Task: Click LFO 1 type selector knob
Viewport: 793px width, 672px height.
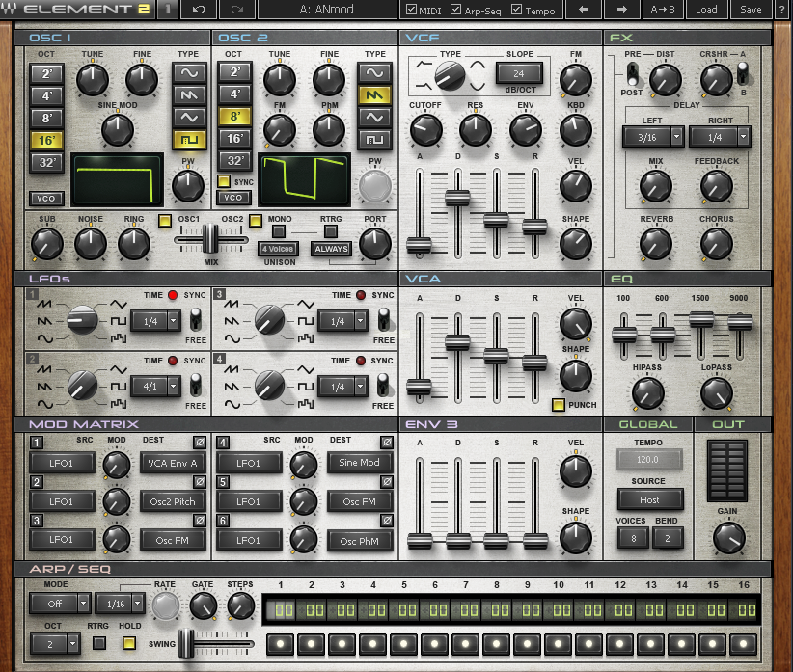Action: coord(82,320)
